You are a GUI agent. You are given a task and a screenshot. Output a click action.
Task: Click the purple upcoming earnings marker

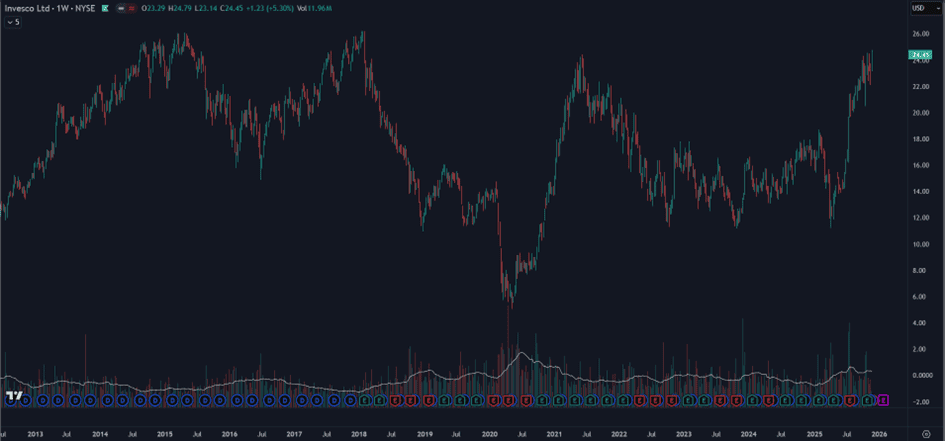pyautogui.click(x=883, y=400)
